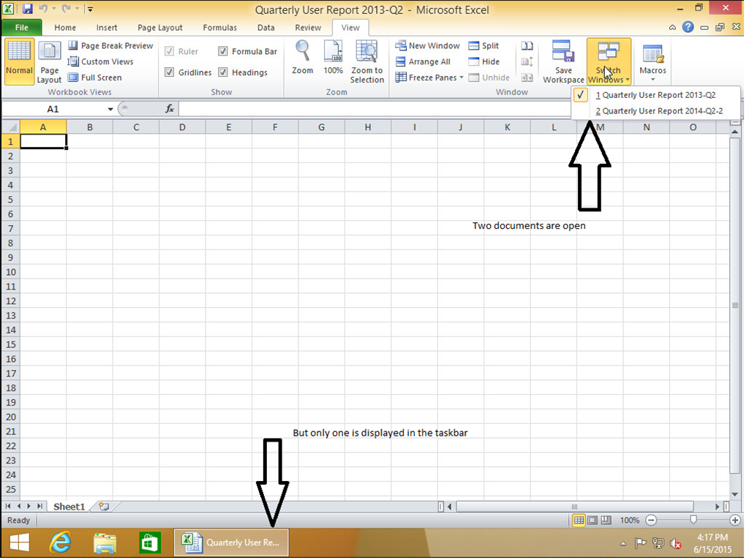Go to first sheet navigation arrow
The image size is (749, 560).
8,506
